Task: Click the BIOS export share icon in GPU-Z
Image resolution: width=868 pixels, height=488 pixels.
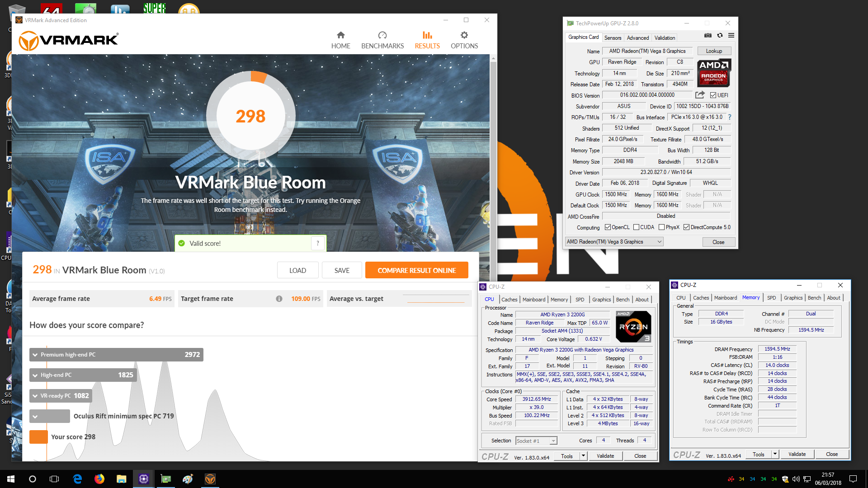Action: click(x=700, y=95)
